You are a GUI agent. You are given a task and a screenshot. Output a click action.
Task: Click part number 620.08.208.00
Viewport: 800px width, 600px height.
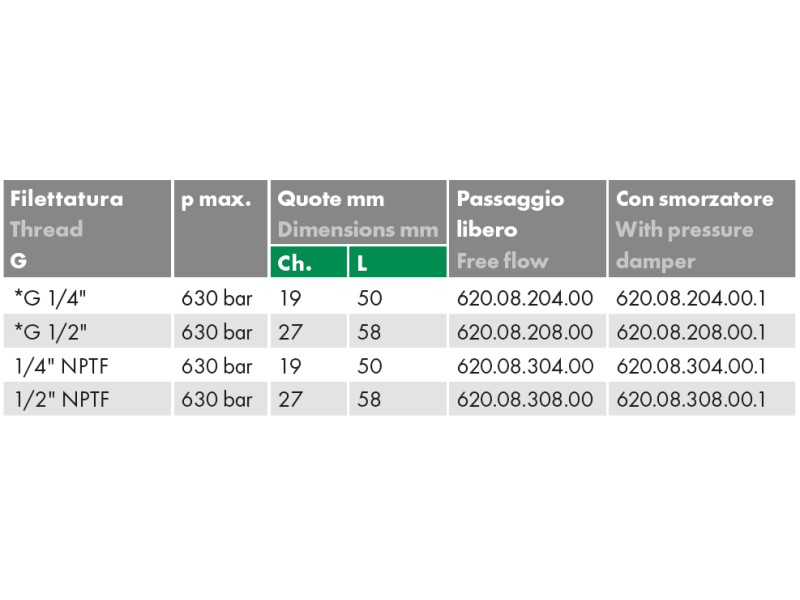[x=525, y=332]
